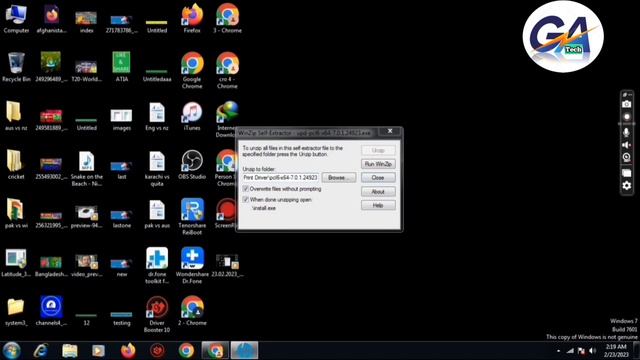
Task: Open the system3_ folder icon
Action: (16, 311)
